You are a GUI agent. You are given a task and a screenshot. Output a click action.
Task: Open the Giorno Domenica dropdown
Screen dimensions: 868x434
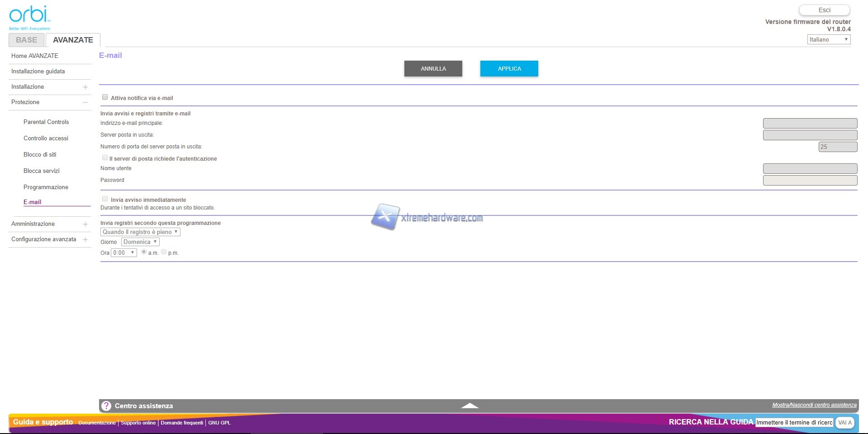(140, 242)
